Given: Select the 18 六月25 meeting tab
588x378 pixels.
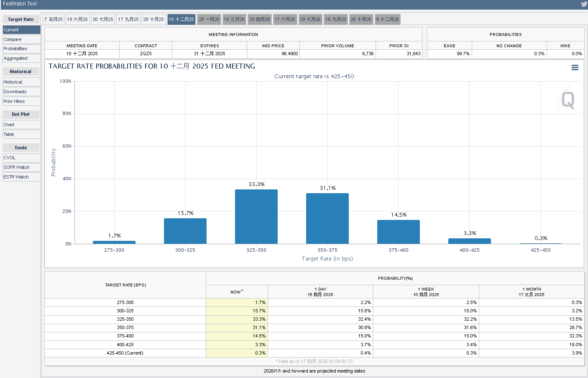Looking at the screenshot, I should 77,19.
